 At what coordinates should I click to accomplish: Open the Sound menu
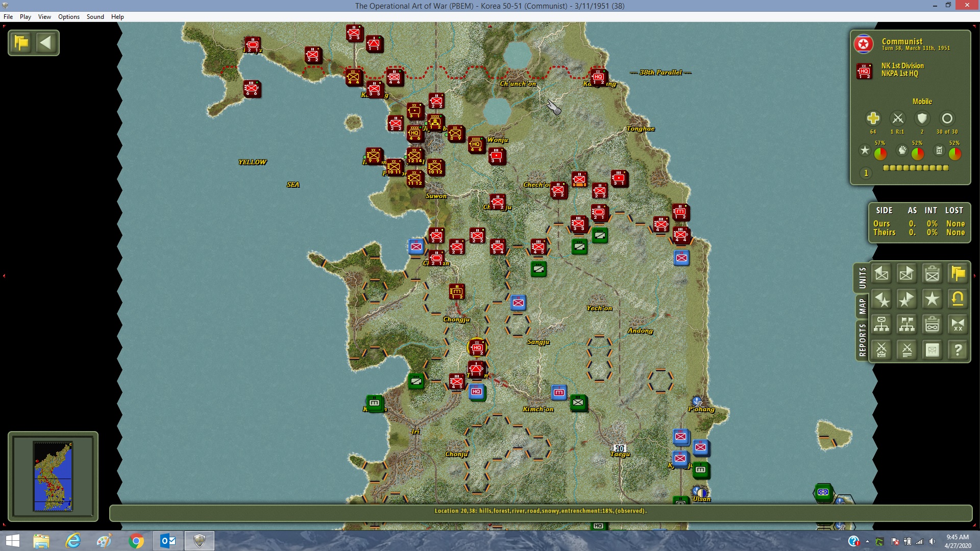coord(95,17)
